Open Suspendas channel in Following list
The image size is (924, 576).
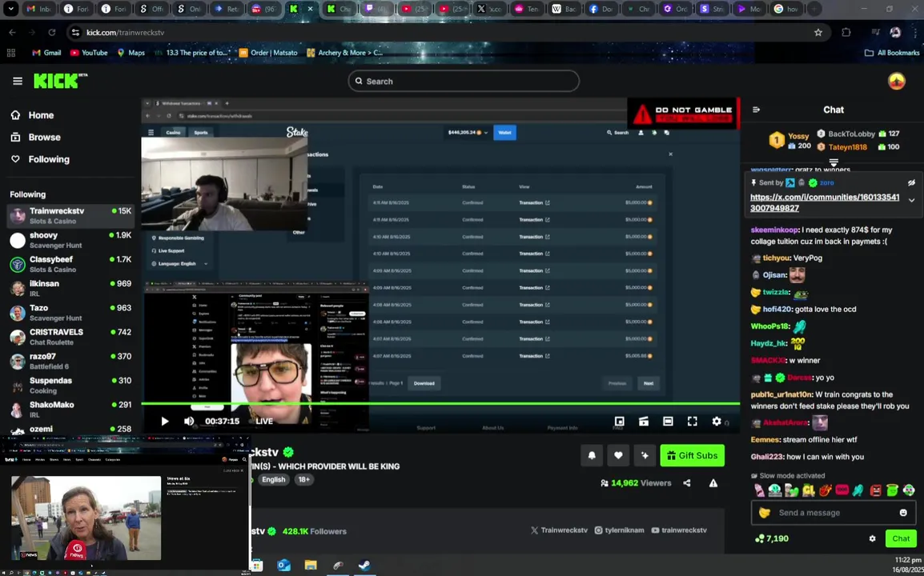point(70,385)
